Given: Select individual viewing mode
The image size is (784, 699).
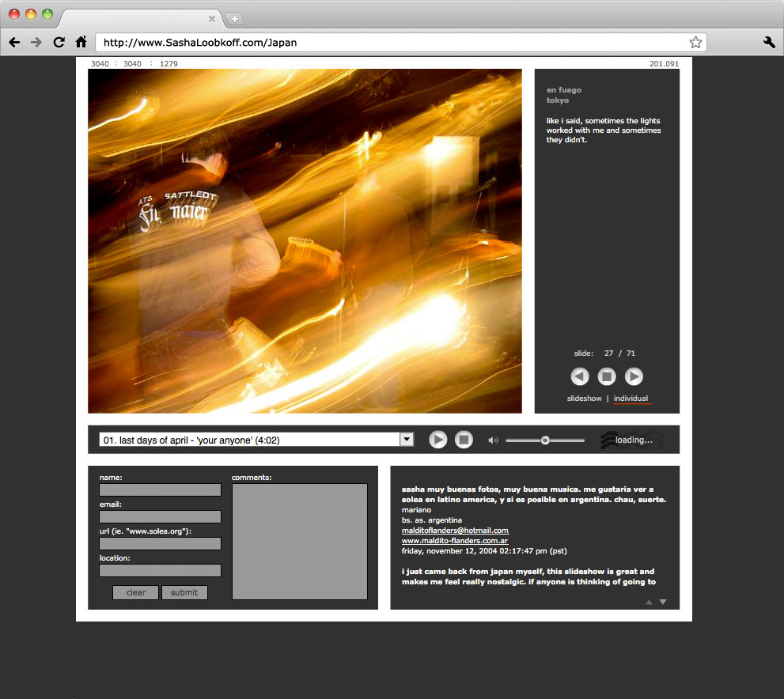Looking at the screenshot, I should pyautogui.click(x=631, y=399).
